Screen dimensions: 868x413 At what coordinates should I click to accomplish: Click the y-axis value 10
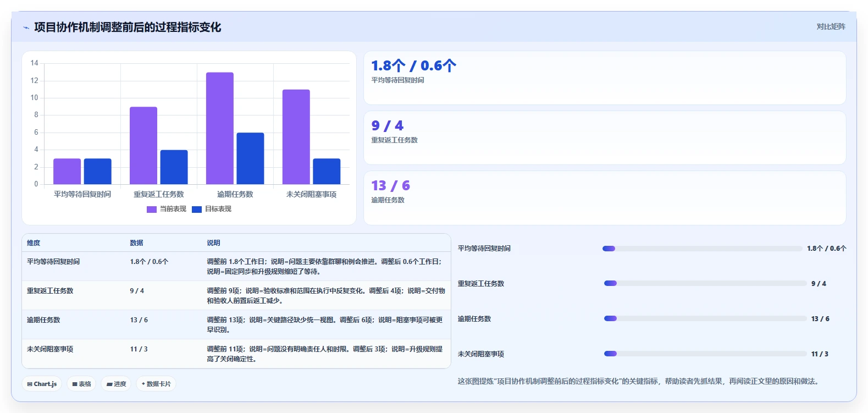click(35, 98)
